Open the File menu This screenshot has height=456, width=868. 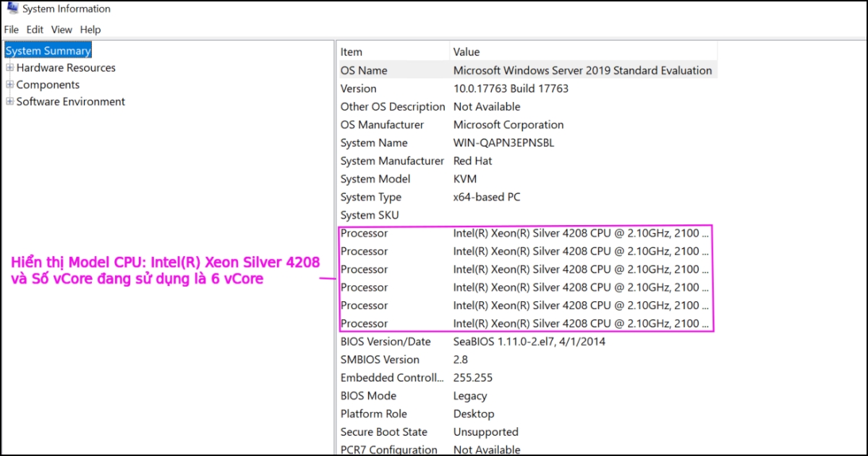tap(11, 29)
